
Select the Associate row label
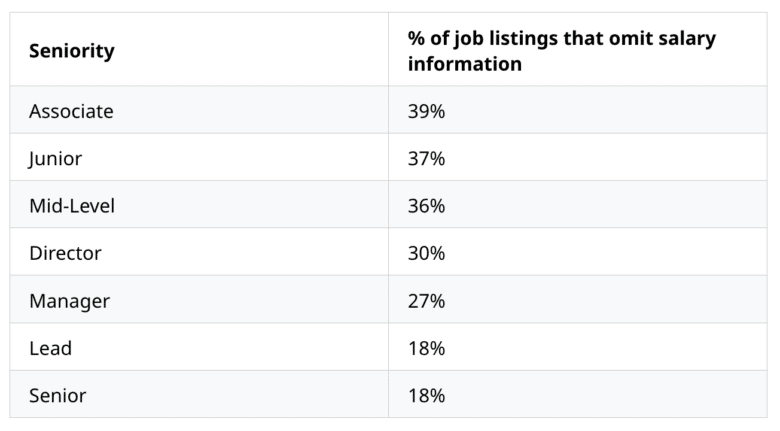pyautogui.click(x=71, y=112)
